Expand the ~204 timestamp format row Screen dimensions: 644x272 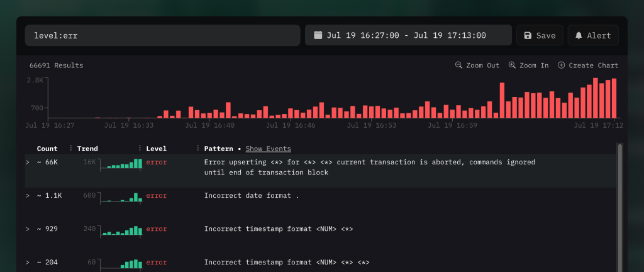(x=28, y=262)
